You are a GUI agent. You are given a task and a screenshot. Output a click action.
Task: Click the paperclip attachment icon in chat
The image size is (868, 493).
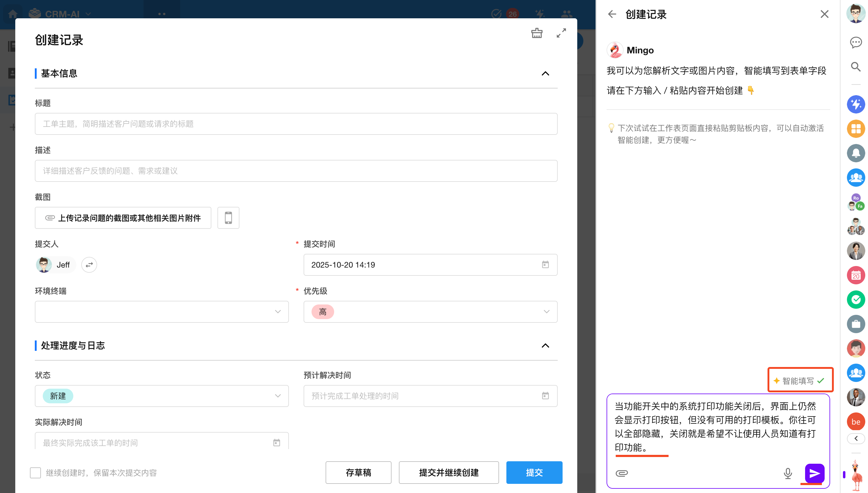(x=621, y=473)
